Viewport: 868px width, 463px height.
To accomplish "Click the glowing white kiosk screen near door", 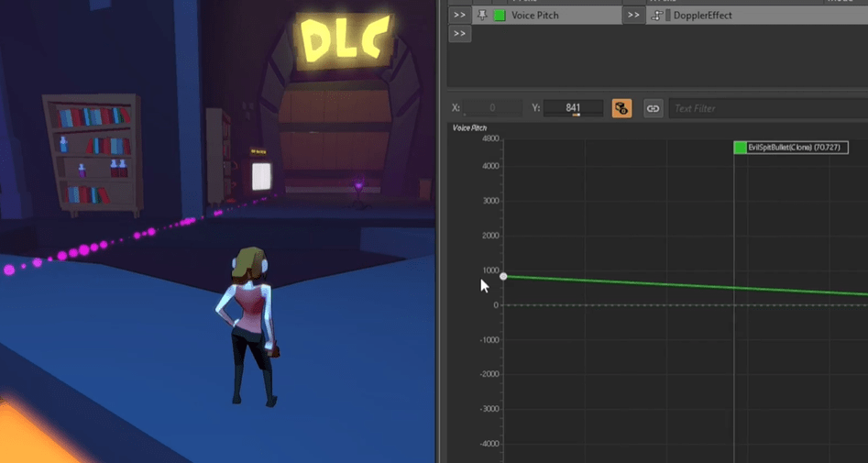I will (x=261, y=176).
